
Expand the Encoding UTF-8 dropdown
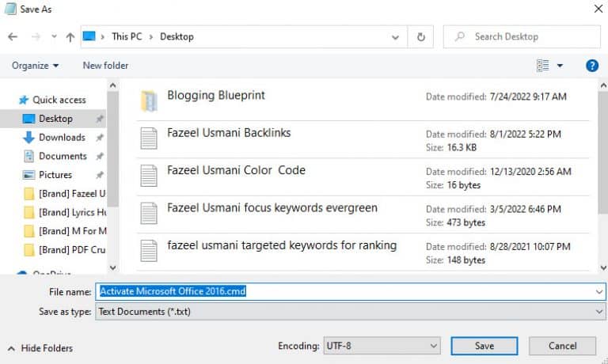(x=433, y=347)
